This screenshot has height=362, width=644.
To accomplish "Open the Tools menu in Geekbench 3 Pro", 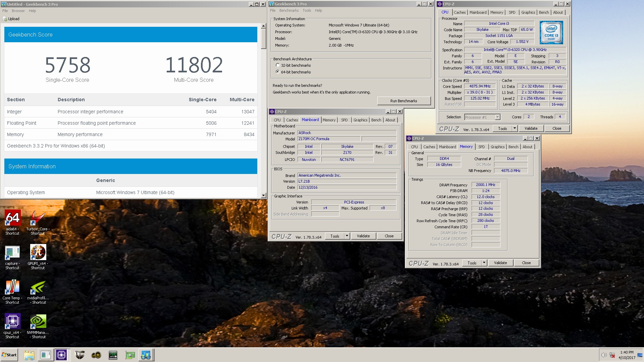I will coord(307,10).
